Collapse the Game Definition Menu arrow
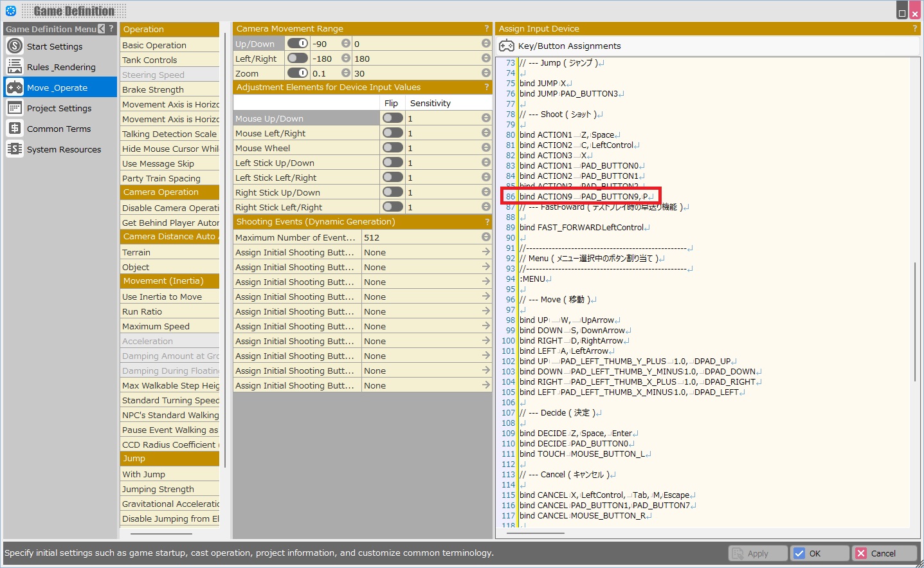This screenshot has width=924, height=568. [102, 29]
